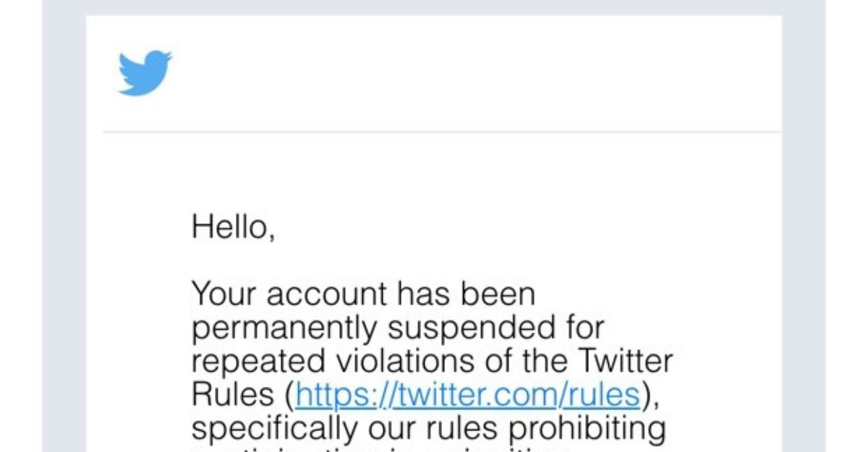
Task: Select the "Your account has been" line
Action: point(363,294)
